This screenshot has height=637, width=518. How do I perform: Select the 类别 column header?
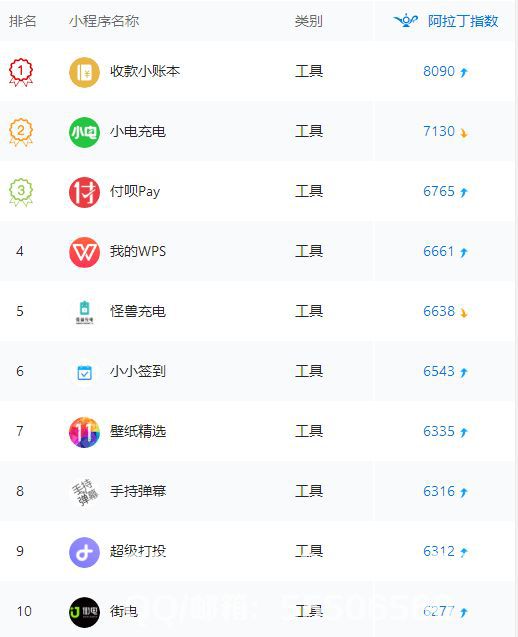pos(309,21)
